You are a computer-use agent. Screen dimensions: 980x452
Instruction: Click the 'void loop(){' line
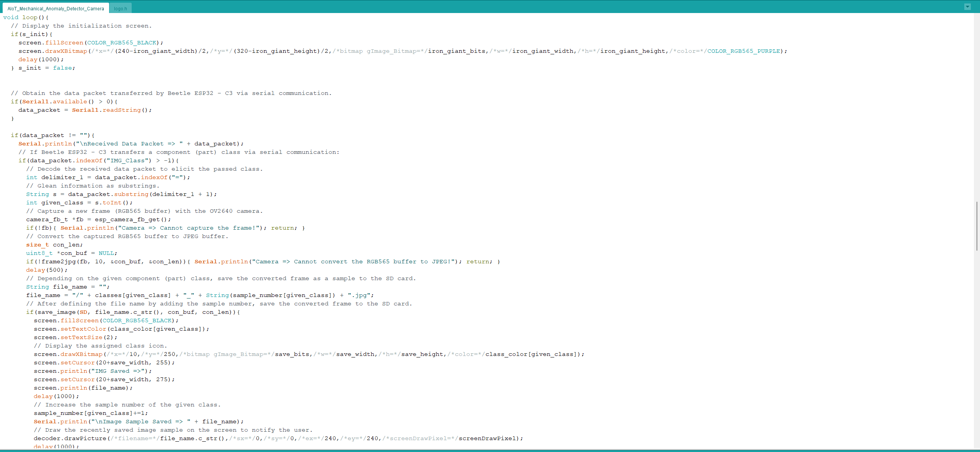pyautogui.click(x=26, y=18)
